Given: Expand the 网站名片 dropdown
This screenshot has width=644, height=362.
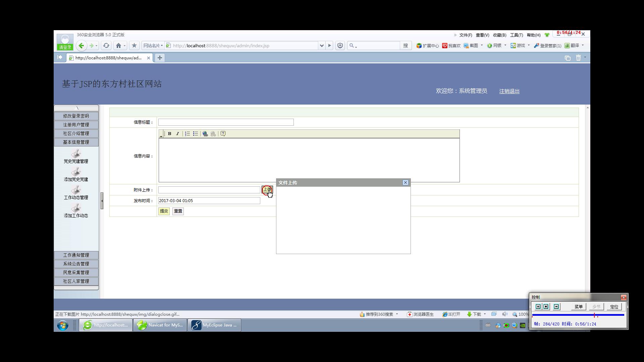Looking at the screenshot, I should click(153, 46).
